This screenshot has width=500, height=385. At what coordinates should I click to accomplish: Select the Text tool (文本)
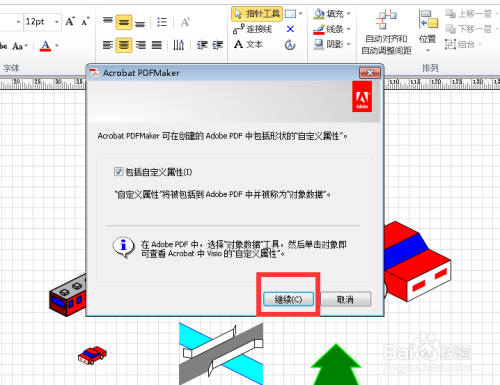click(x=248, y=44)
